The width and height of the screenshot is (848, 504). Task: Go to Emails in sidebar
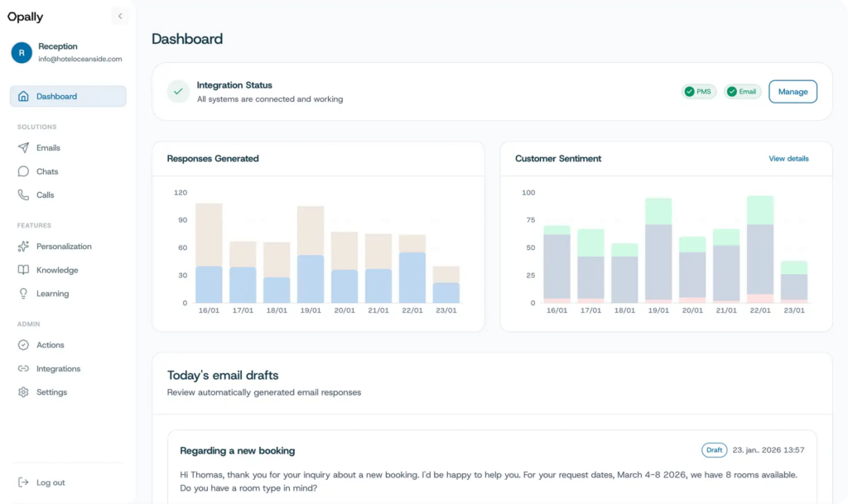[x=48, y=147]
